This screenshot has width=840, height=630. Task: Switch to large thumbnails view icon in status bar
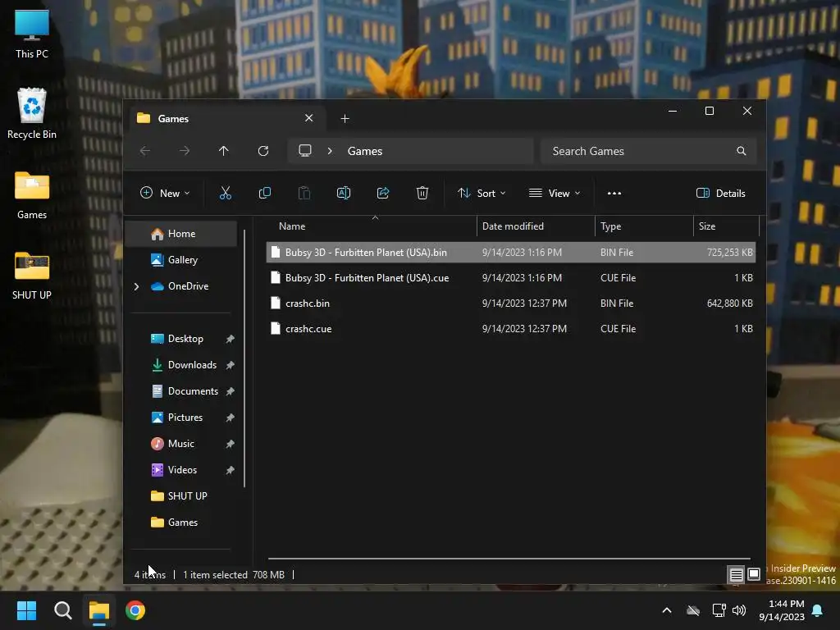tap(754, 575)
